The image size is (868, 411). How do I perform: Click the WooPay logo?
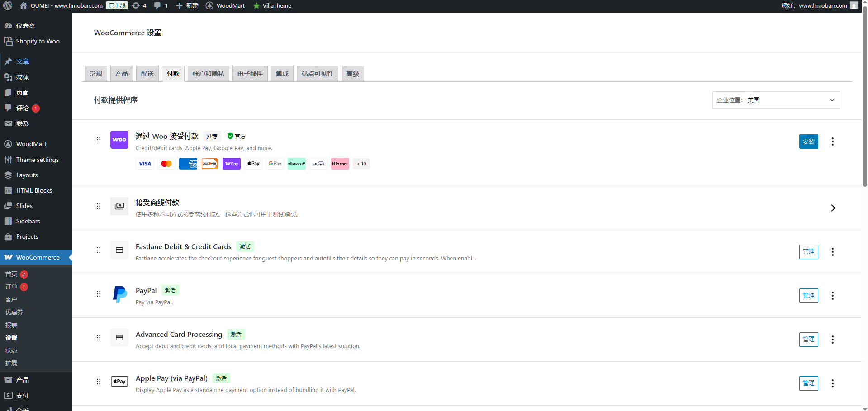point(232,164)
